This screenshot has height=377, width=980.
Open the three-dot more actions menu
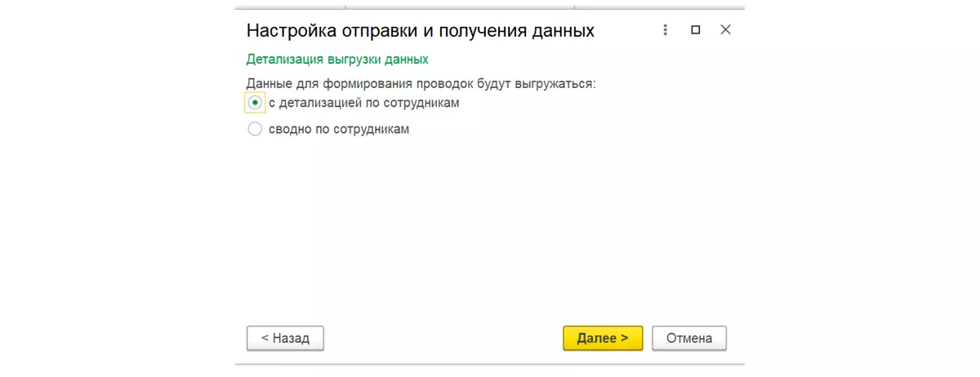(666, 30)
